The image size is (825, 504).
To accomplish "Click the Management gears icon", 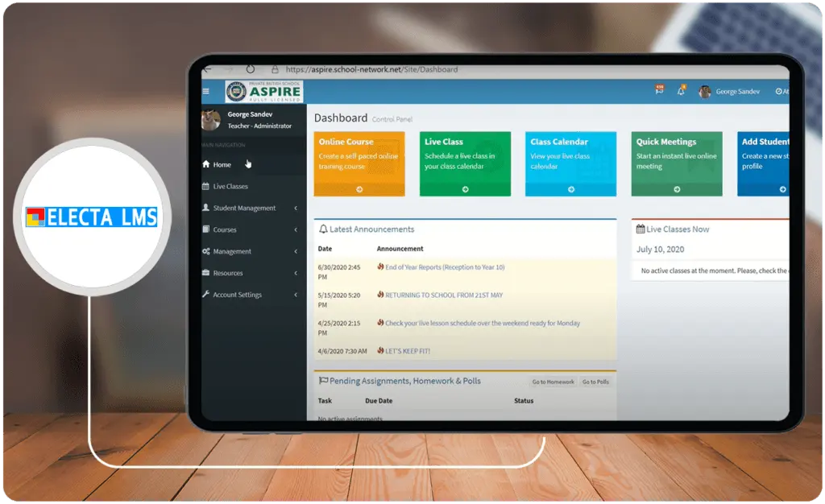I will click(205, 251).
